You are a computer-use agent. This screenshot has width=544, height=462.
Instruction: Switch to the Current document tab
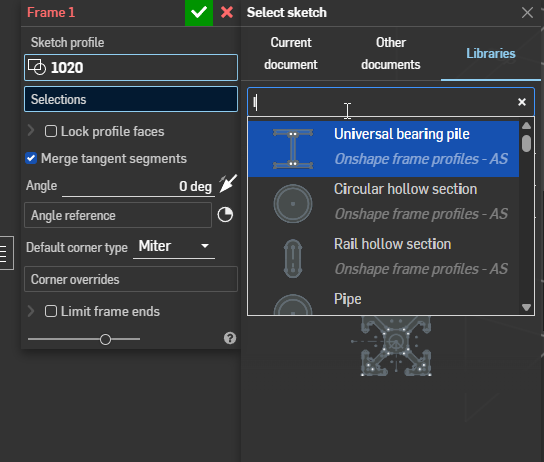point(291,53)
